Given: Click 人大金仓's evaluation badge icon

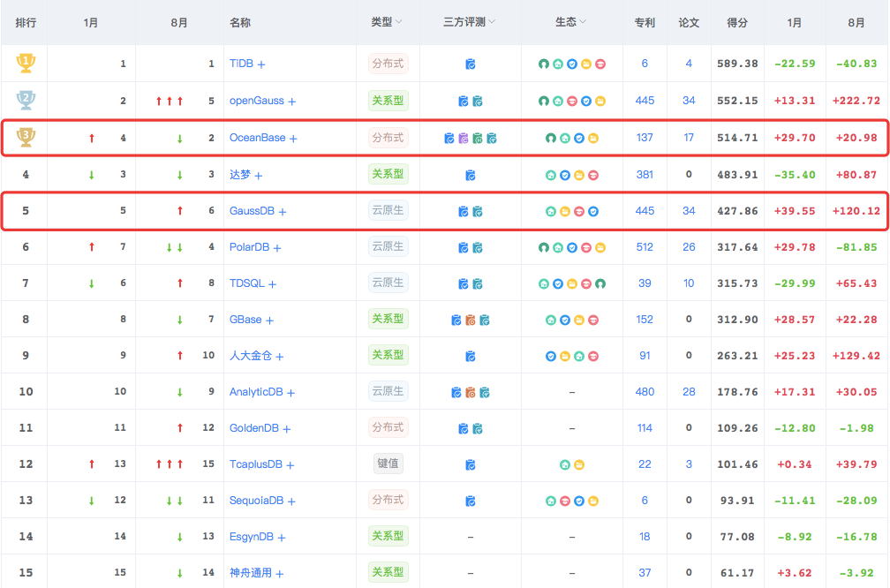Looking at the screenshot, I should tap(470, 357).
